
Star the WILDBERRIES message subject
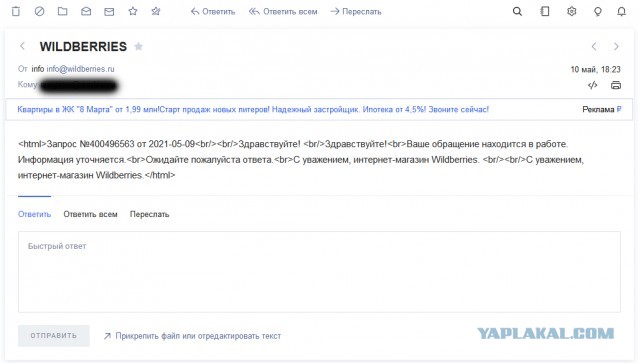(138, 47)
